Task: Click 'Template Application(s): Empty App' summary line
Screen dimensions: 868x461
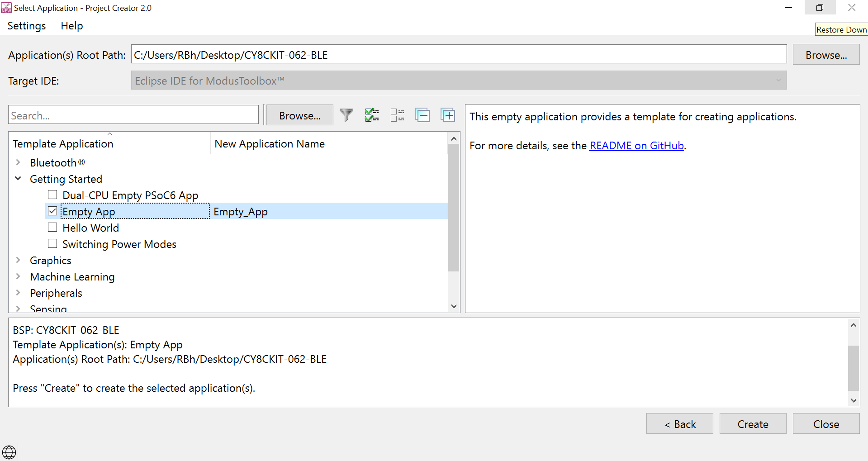Action: [98, 345]
